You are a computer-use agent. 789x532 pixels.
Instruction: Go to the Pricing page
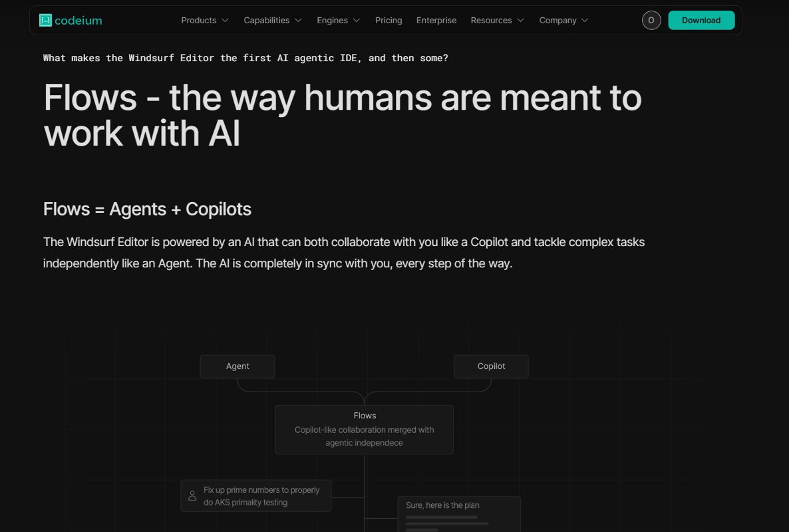(389, 20)
